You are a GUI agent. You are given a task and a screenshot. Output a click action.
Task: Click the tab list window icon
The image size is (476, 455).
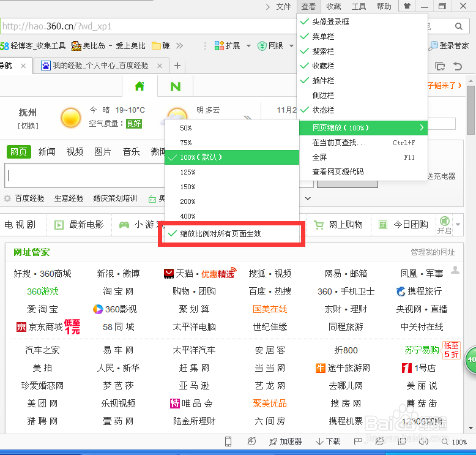(x=439, y=66)
